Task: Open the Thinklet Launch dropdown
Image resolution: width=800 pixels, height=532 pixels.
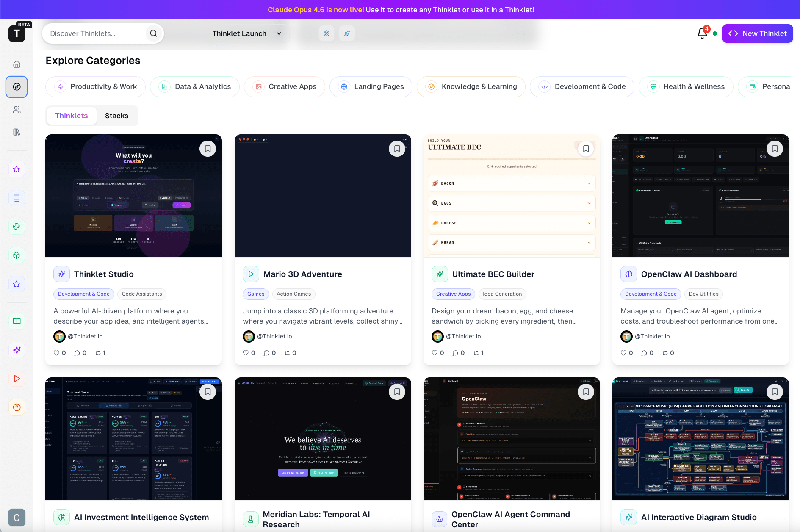Action: (246, 33)
